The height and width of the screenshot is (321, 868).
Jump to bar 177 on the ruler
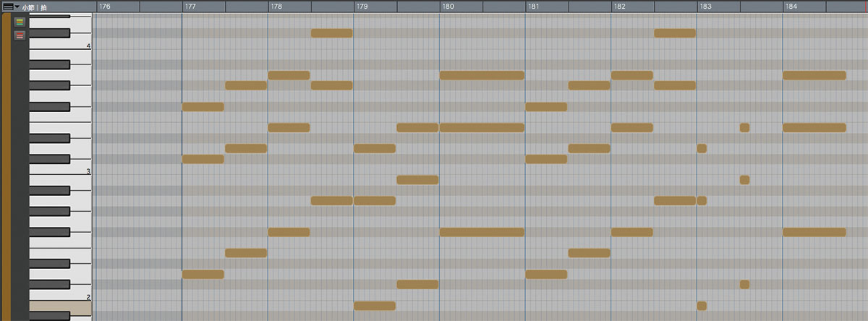pos(190,6)
